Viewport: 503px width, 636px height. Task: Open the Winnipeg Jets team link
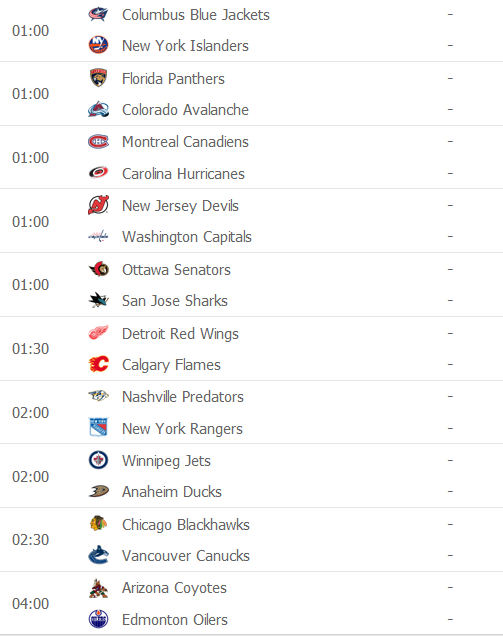click(166, 461)
